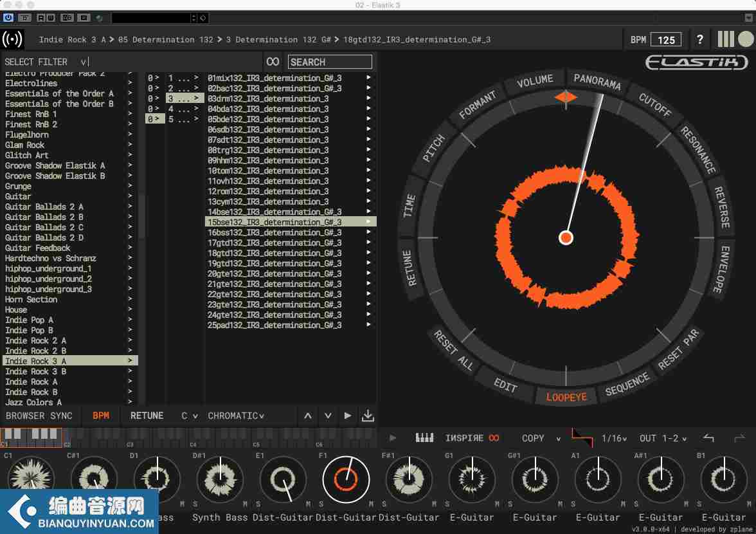The width and height of the screenshot is (756, 534).
Task: Toggle BROWSER SYNC
Action: (x=39, y=416)
